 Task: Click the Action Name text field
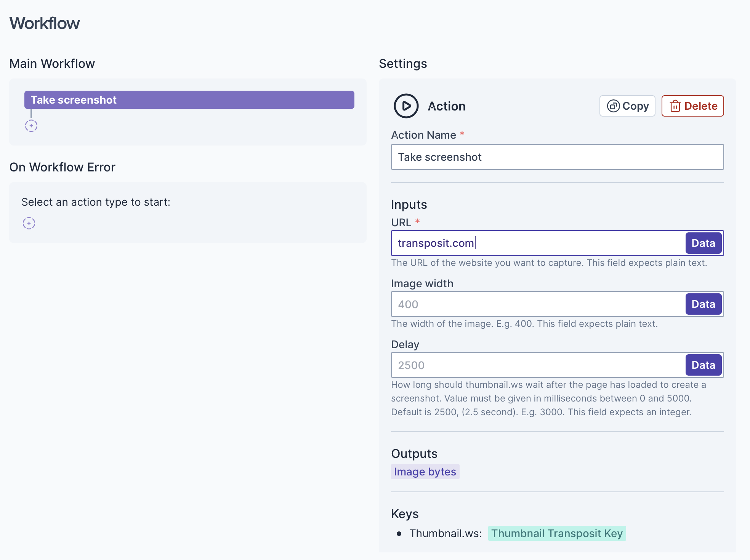click(x=557, y=157)
